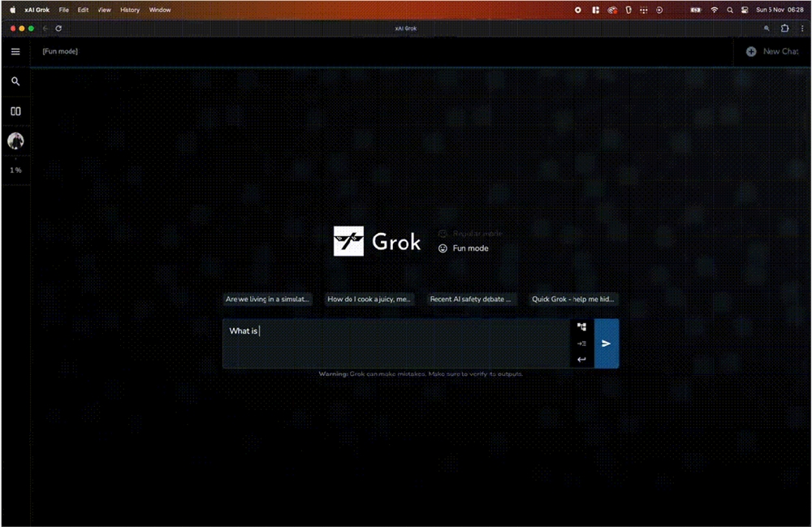
Task: Click the user profile avatar
Action: point(15,140)
